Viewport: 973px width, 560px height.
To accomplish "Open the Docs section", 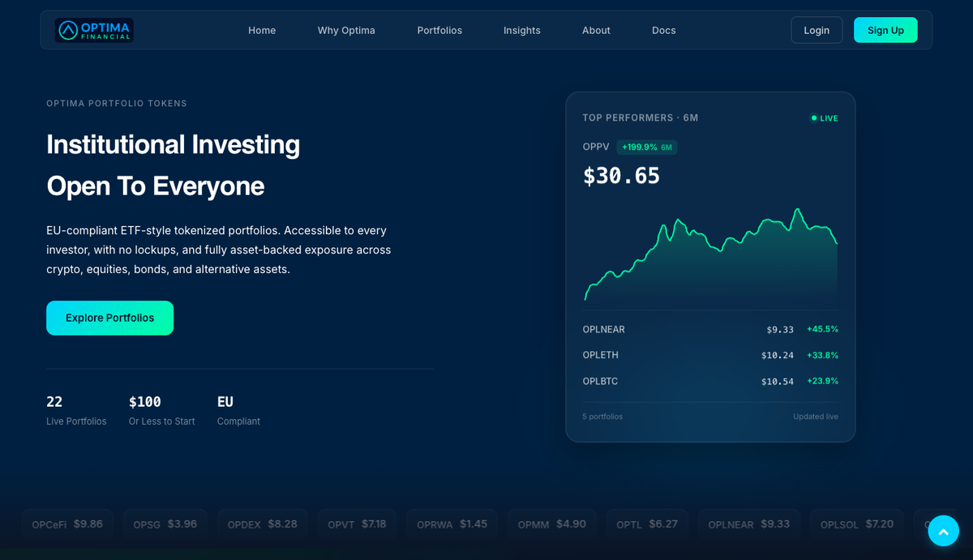I will [x=663, y=30].
